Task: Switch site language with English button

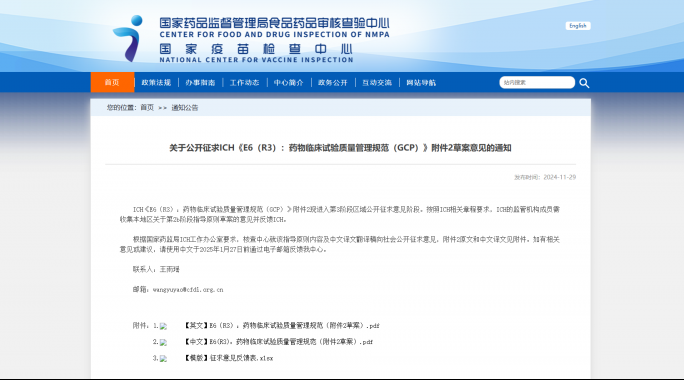Action: point(578,26)
